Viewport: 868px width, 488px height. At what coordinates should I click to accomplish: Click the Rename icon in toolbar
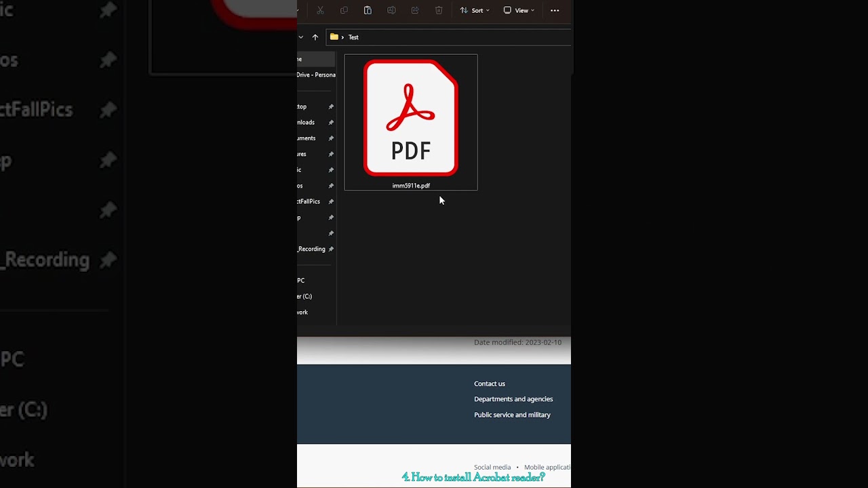point(391,10)
